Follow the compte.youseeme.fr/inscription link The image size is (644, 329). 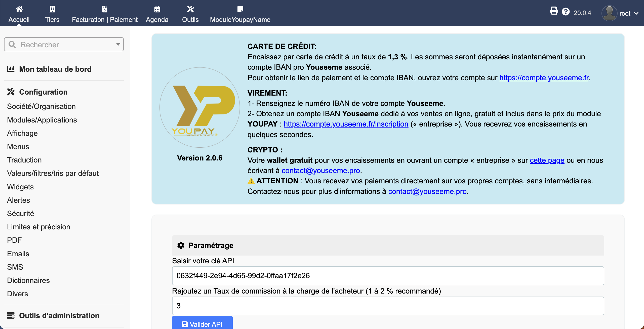(x=346, y=124)
